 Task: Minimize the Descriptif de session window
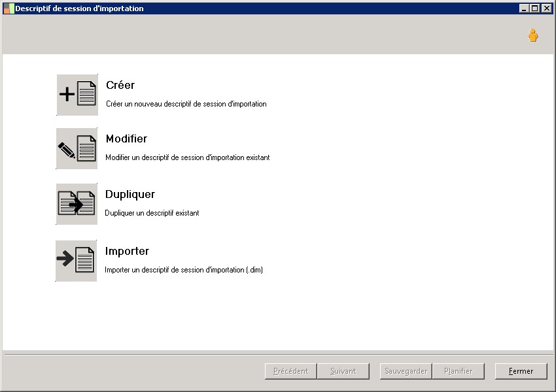(524, 8)
